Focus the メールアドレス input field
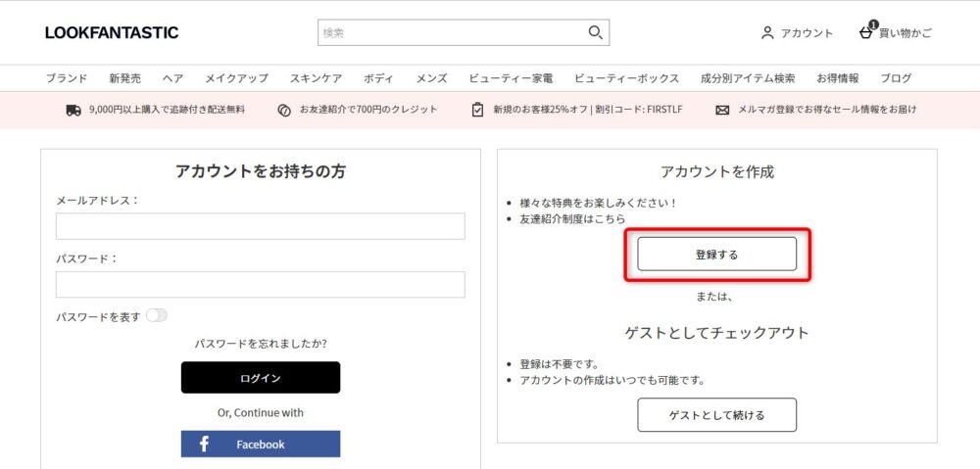This screenshot has height=469, width=980. 260,226
